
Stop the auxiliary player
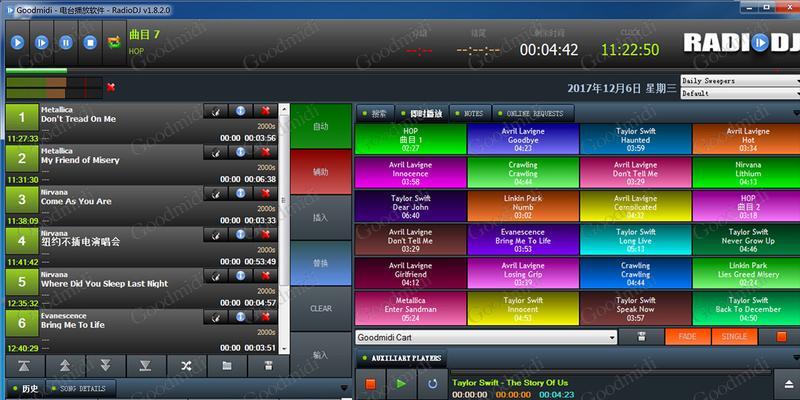[x=371, y=384]
